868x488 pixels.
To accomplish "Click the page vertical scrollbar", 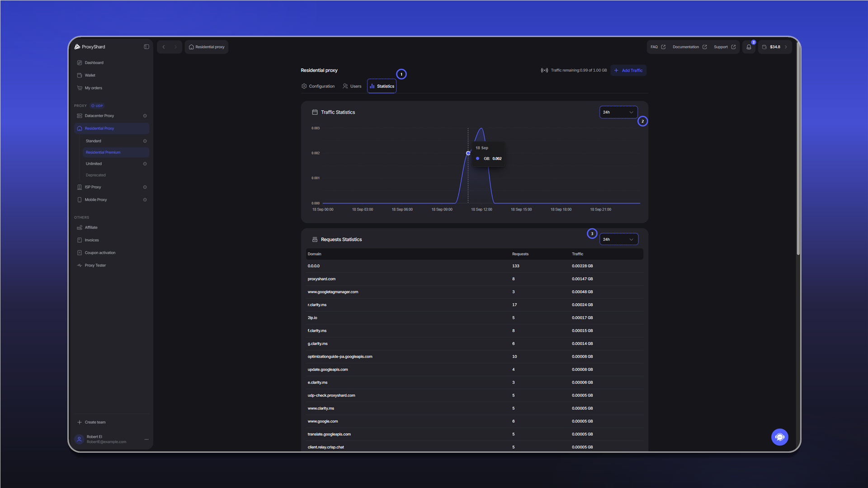I will [798, 149].
